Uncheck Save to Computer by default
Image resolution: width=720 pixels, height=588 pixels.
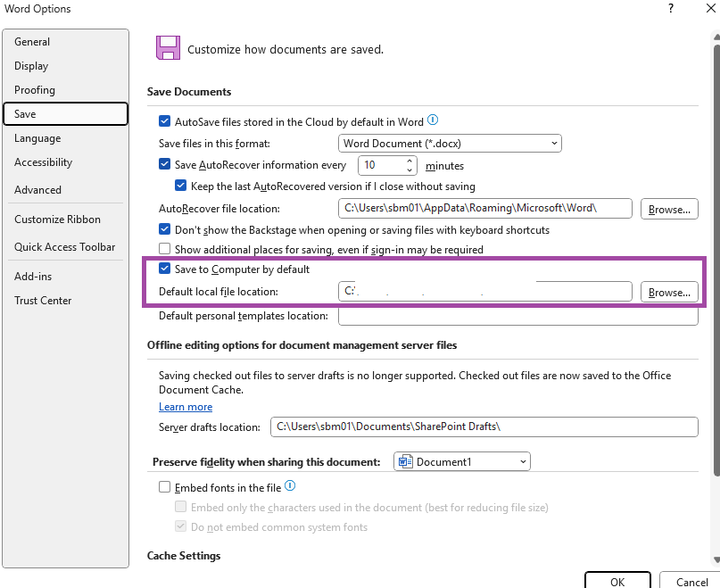[x=164, y=269]
